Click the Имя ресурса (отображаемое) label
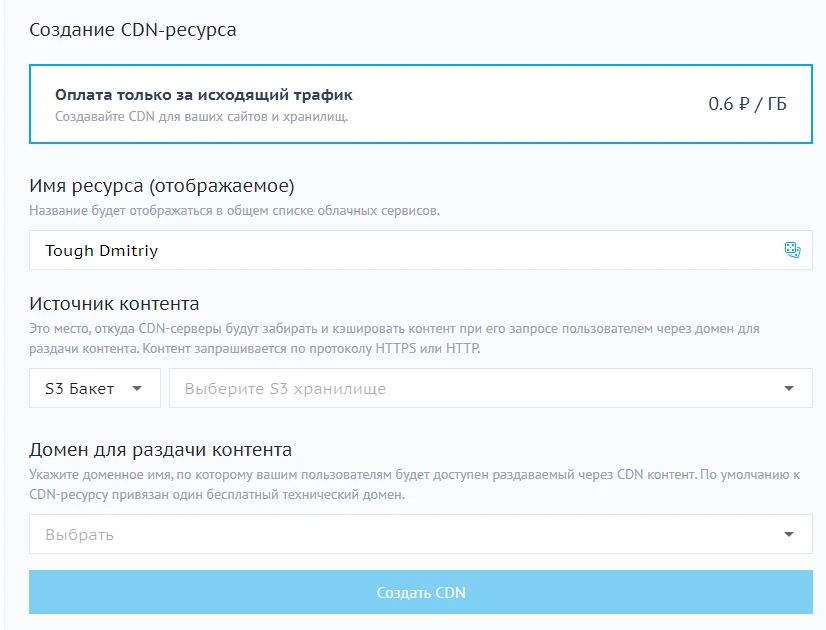 coord(156,186)
